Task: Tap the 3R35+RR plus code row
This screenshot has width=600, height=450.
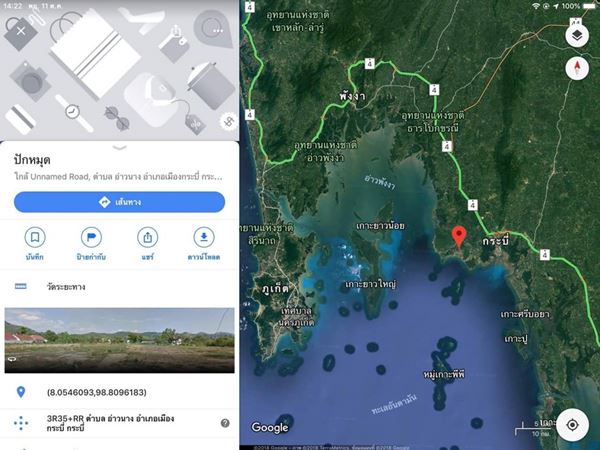Action: tap(119, 423)
